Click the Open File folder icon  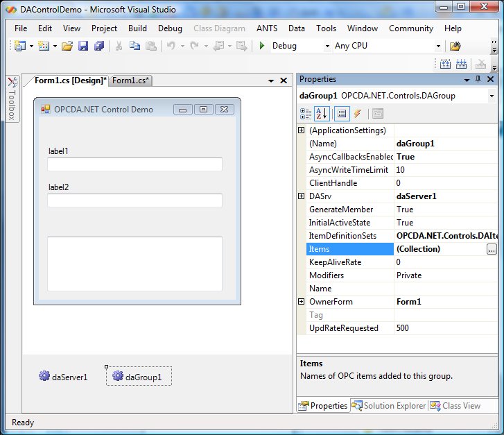67,46
